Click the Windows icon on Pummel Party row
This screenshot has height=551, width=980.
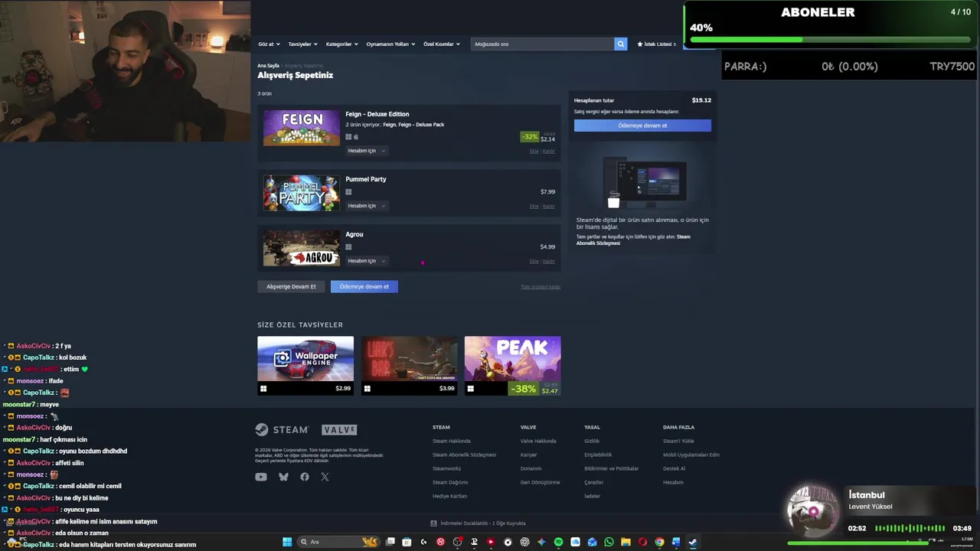tap(348, 192)
